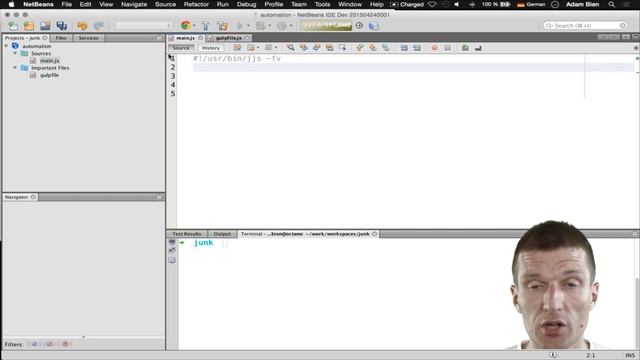This screenshot has height=360, width=640.
Task: Click the New File toolbar icon
Action: click(13, 26)
